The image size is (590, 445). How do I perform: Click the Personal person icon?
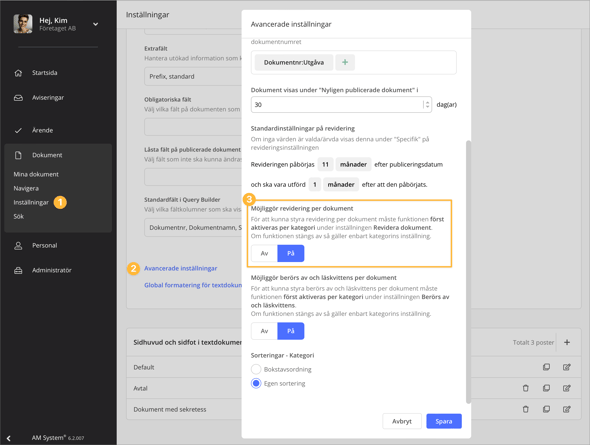(x=18, y=246)
